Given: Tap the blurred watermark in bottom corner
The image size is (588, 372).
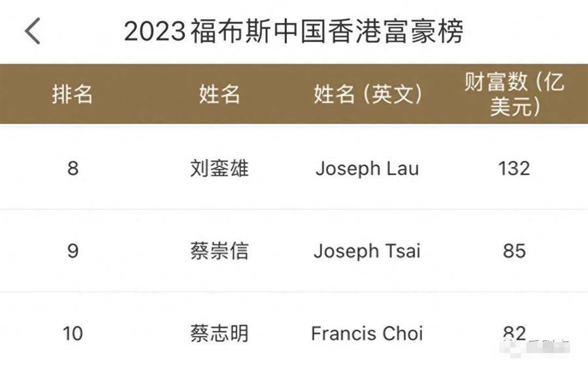Looking at the screenshot, I should tap(534, 347).
